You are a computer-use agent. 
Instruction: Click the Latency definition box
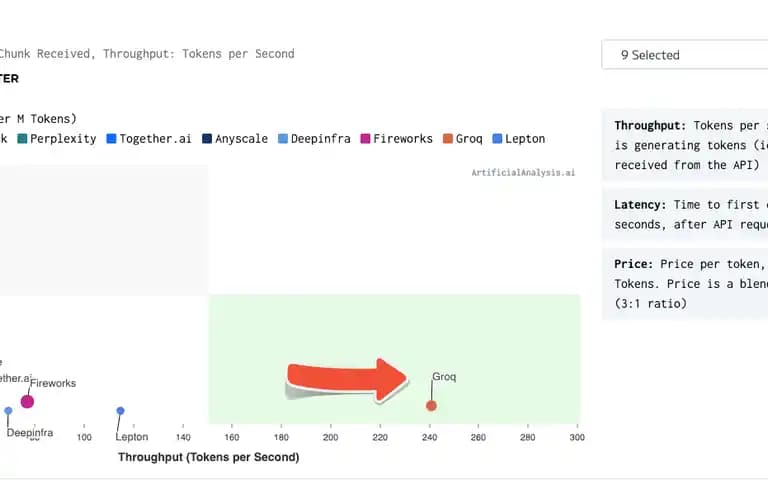(x=685, y=214)
